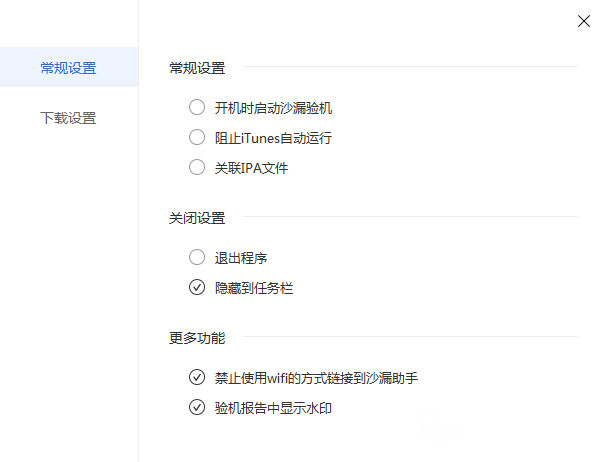Click the 验机报告中显示水印 label text
607x462 pixels.
pyautogui.click(x=273, y=408)
